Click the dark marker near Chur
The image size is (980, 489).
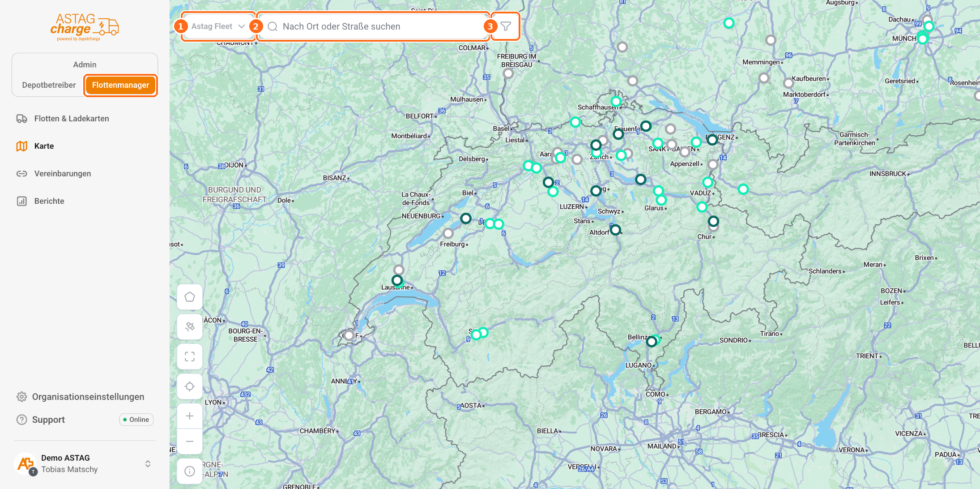point(713,221)
